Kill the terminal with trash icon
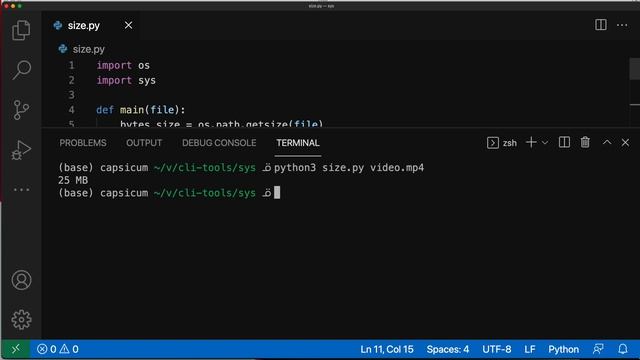The width and height of the screenshot is (640, 360). [585, 142]
